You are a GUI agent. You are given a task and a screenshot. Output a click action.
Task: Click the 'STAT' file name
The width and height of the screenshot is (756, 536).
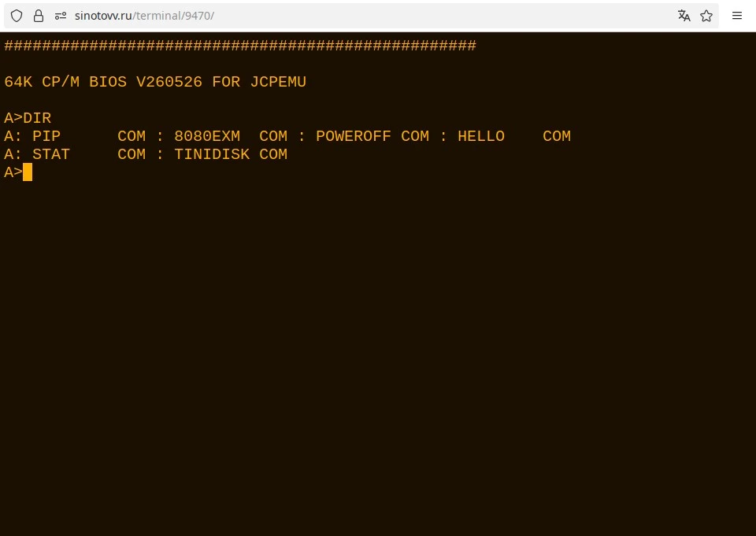click(x=51, y=154)
